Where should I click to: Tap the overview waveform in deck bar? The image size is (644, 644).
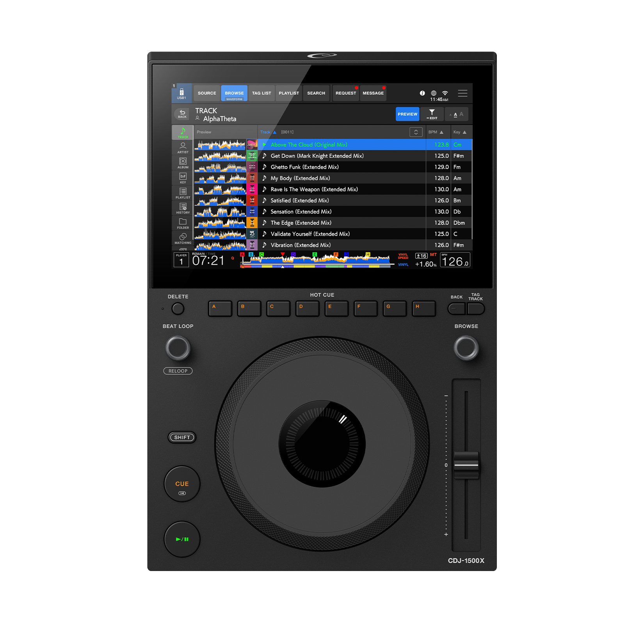pos(316,260)
